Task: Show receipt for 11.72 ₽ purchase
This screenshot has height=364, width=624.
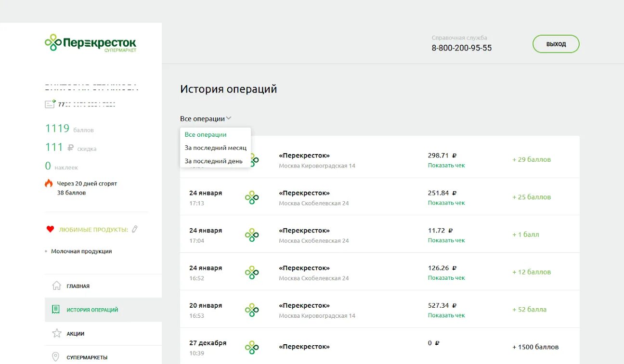Action: coord(446,240)
